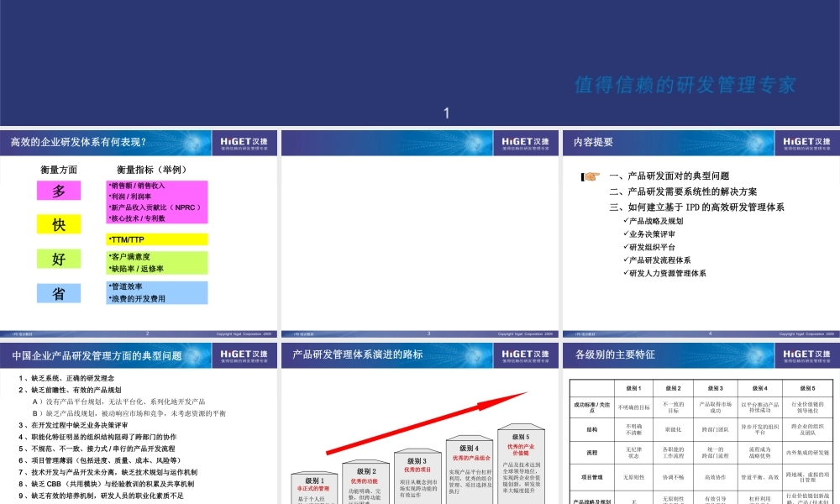Click the tagline 值得信赖的研发管理专家 on slide 1
840x504 pixels.
(685, 85)
